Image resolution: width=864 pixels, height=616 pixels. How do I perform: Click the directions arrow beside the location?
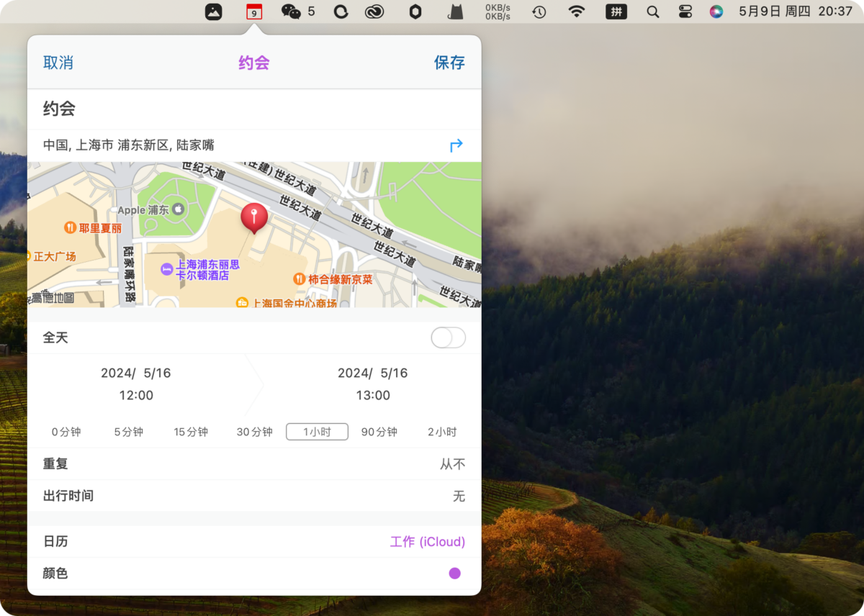456,145
